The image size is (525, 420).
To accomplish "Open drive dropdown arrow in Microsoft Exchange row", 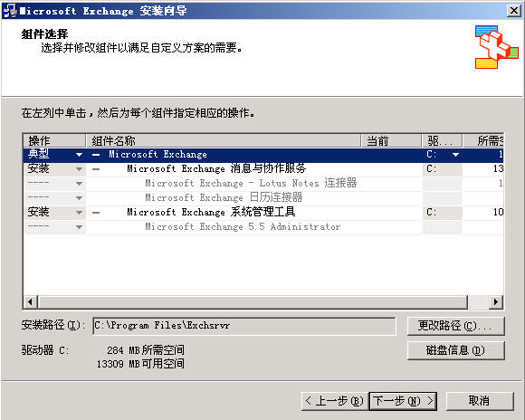I will pos(455,155).
